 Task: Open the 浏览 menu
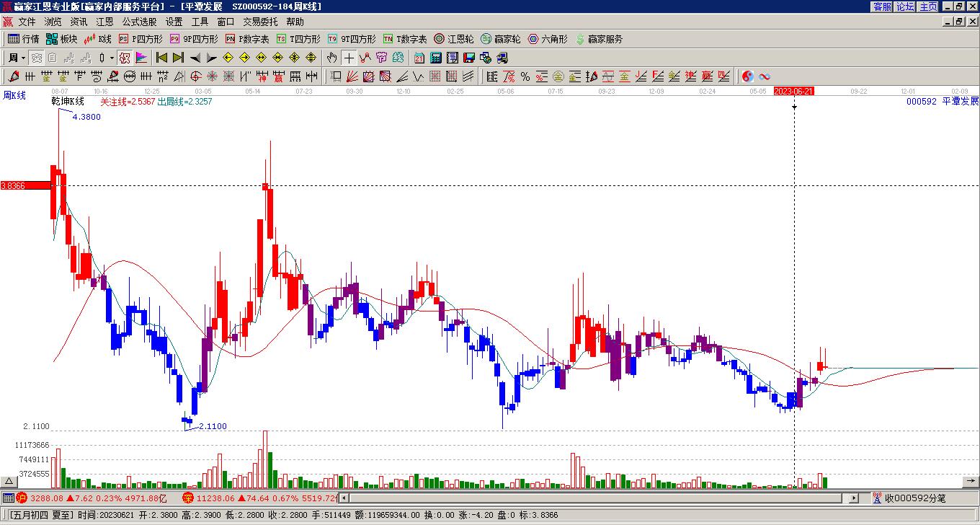coord(53,22)
